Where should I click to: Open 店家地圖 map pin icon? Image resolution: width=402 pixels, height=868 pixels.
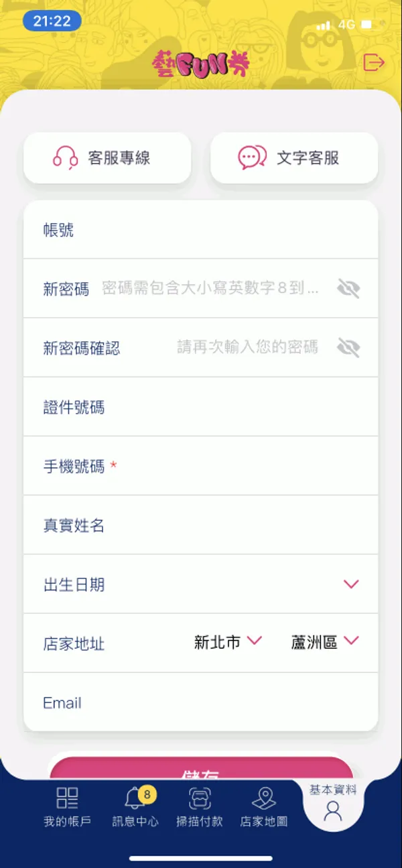[264, 798]
